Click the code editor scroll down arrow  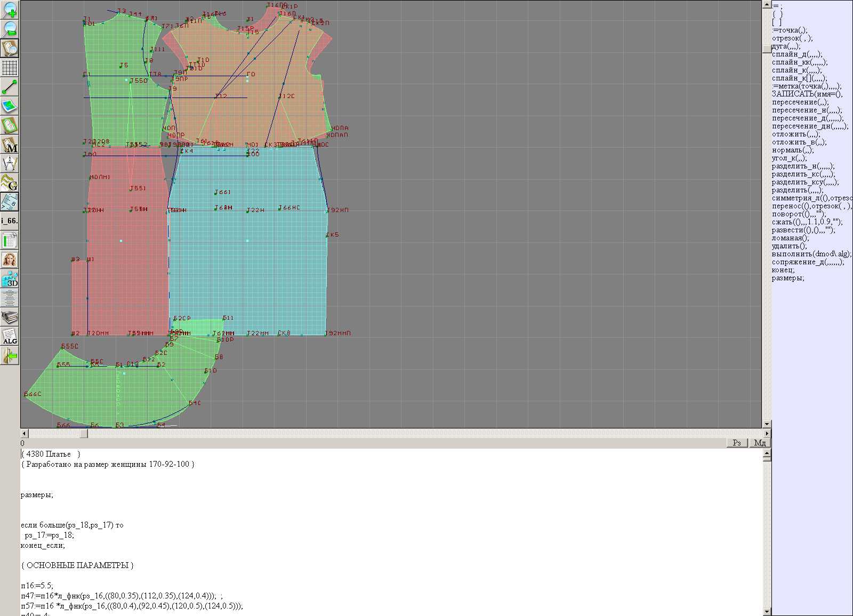point(767,612)
